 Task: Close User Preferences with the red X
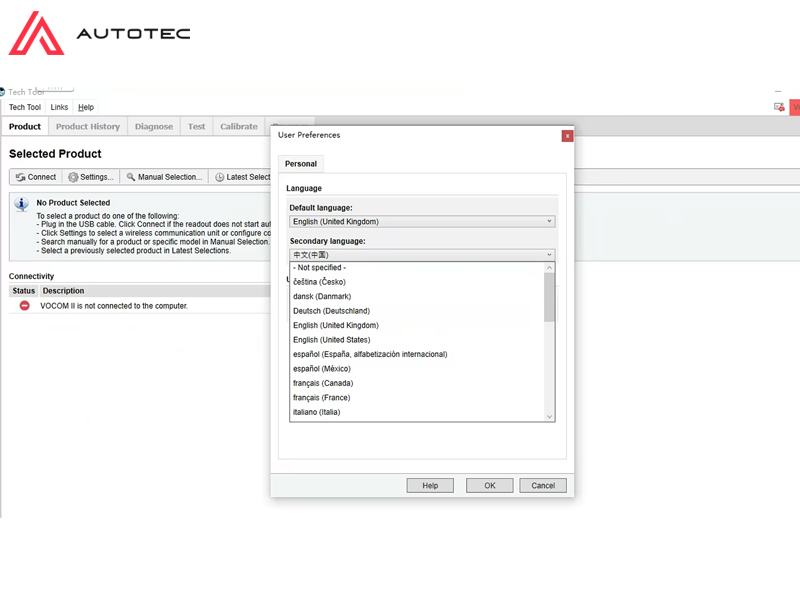coord(567,136)
